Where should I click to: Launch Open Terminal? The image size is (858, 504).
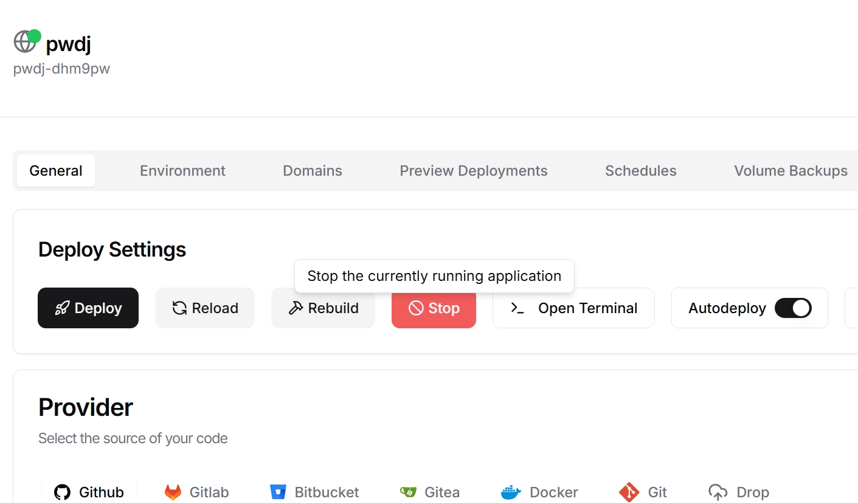[573, 308]
